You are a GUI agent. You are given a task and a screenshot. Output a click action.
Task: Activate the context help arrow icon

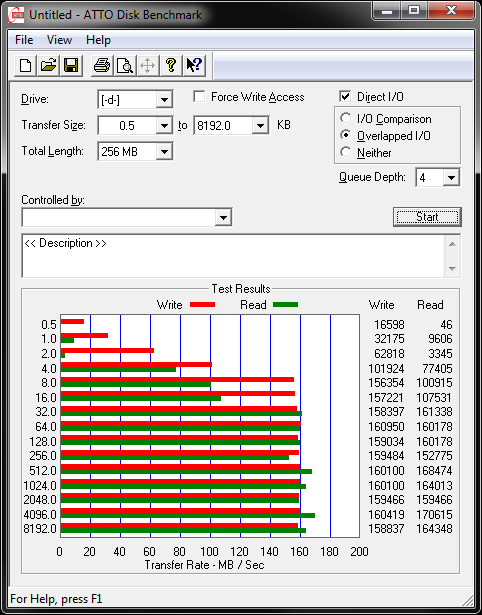pyautogui.click(x=194, y=65)
